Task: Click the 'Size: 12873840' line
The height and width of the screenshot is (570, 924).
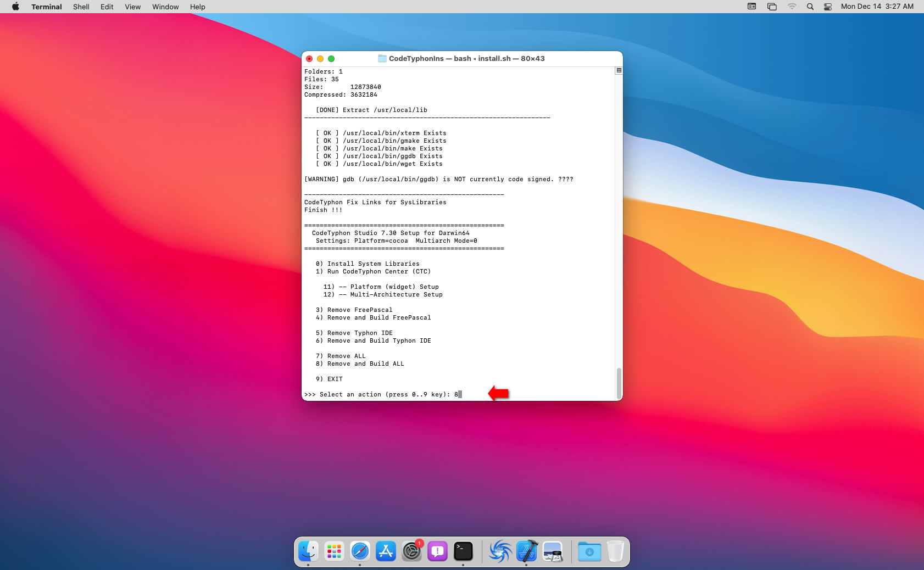Action: pos(343,87)
